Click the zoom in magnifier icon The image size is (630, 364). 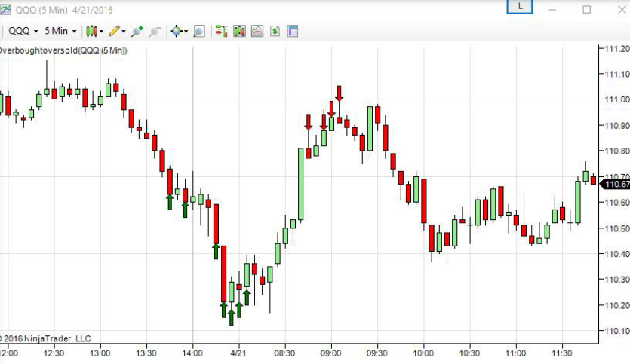[137, 31]
